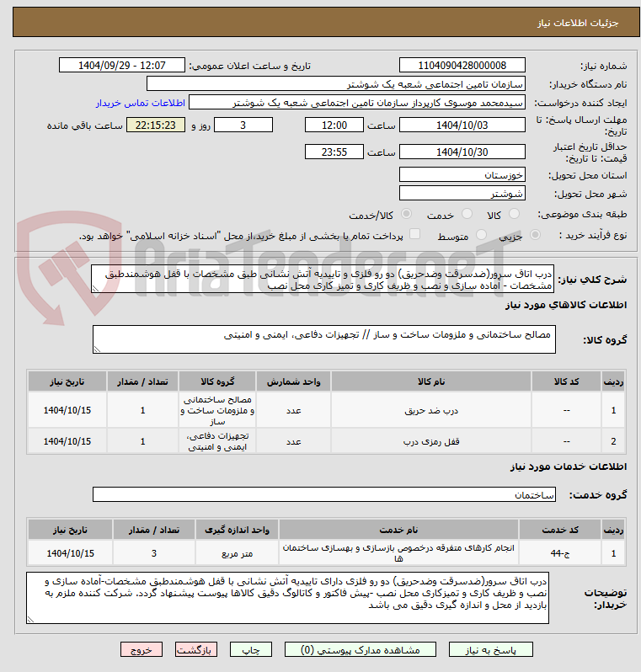
Task: Select the متوسط purchase type radio
Action: coord(482,235)
